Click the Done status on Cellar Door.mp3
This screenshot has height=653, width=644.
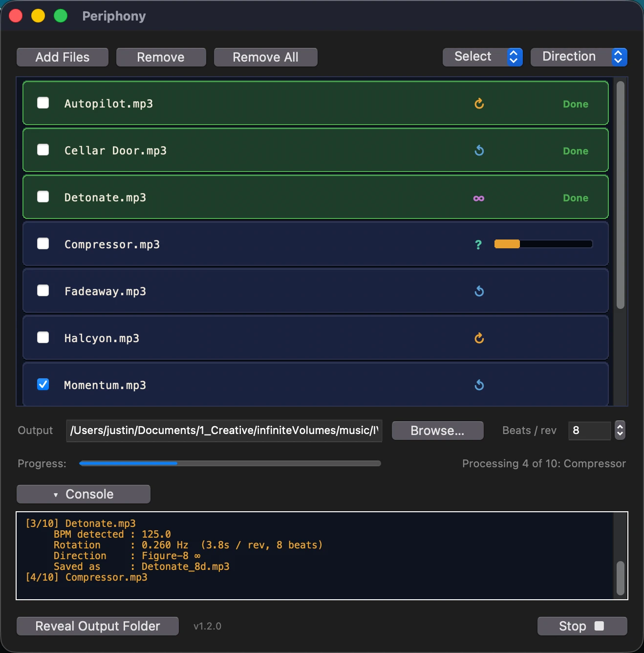click(576, 151)
